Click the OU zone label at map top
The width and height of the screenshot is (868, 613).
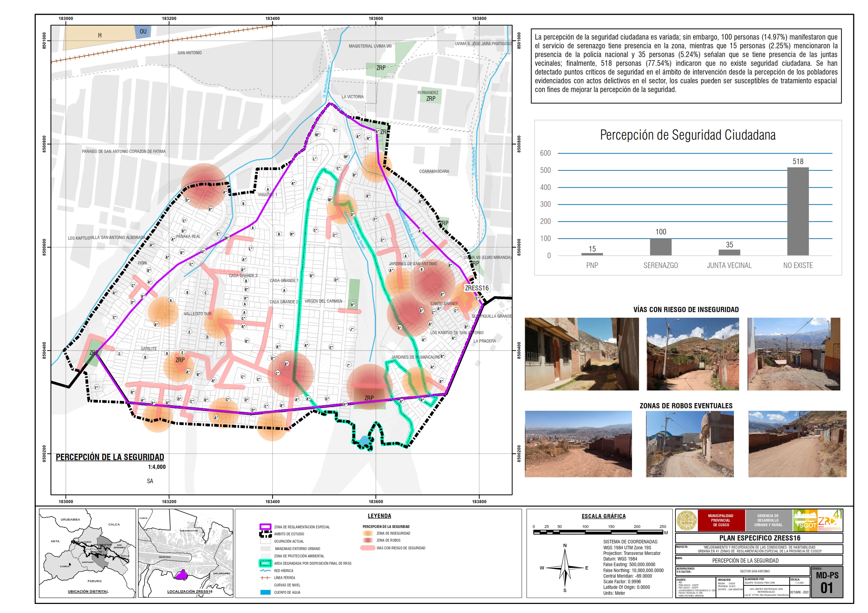coord(143,31)
